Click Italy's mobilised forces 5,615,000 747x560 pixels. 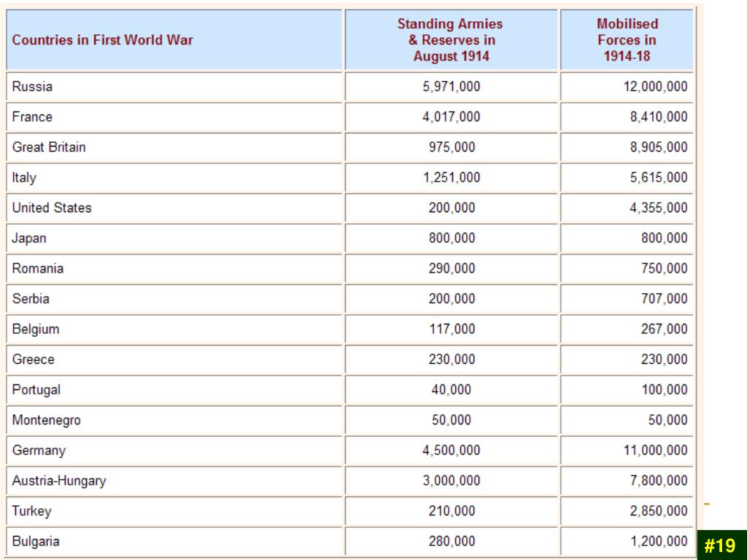point(659,178)
